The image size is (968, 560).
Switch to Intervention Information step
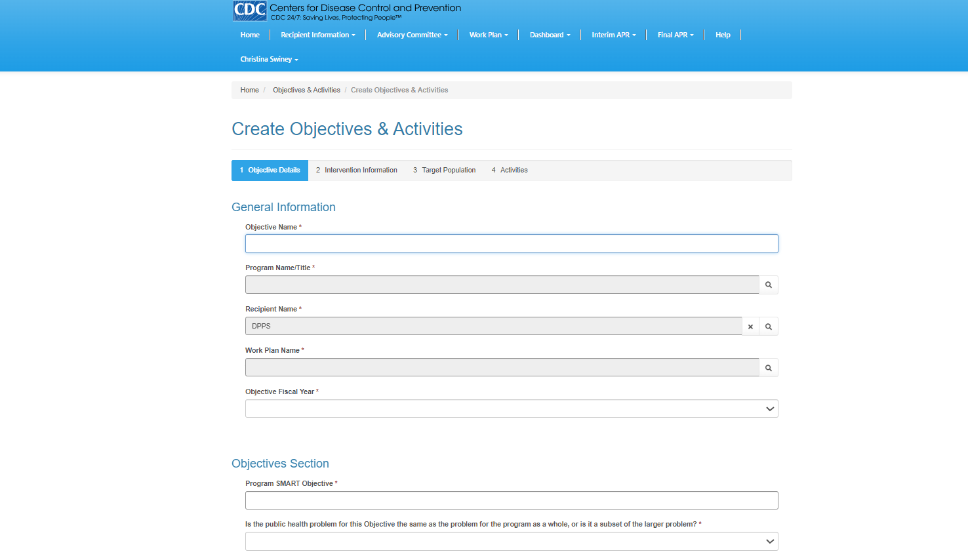(356, 170)
